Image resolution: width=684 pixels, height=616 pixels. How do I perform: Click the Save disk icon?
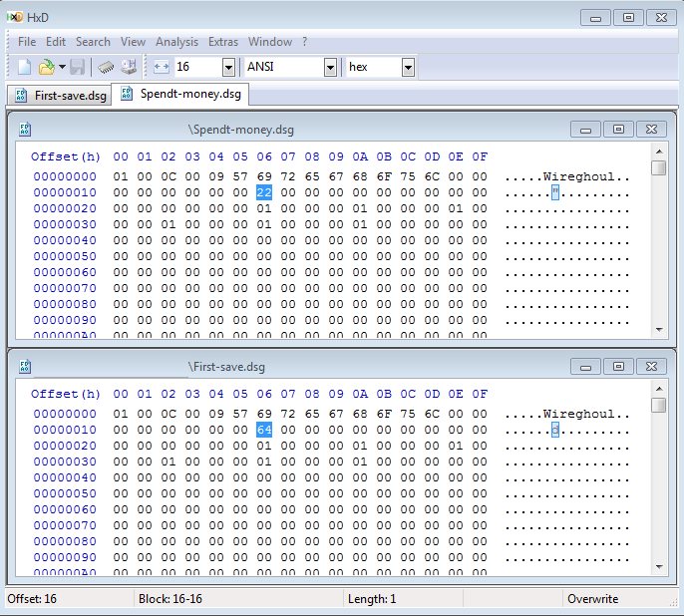77,67
